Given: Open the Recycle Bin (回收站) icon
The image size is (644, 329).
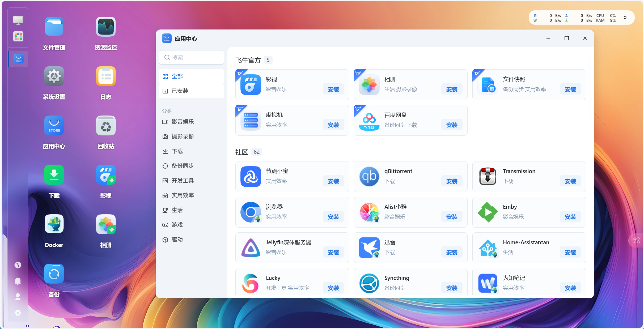Looking at the screenshot, I should 106,126.
